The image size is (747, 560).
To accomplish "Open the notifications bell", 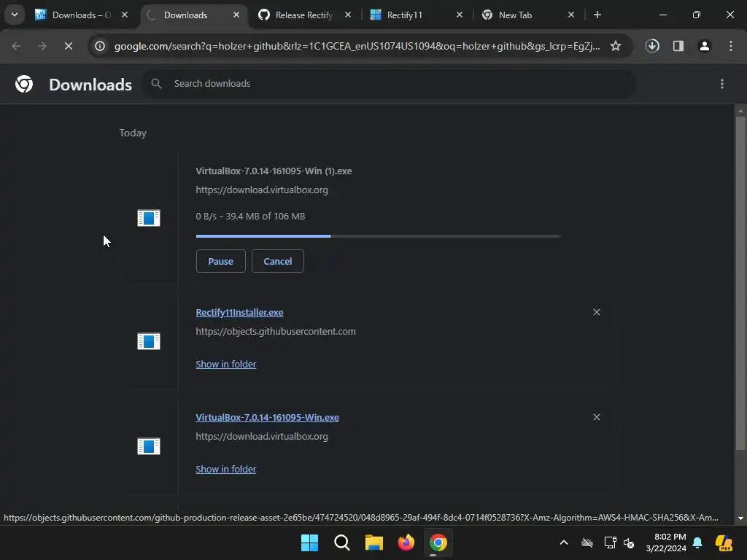I will tap(697, 542).
